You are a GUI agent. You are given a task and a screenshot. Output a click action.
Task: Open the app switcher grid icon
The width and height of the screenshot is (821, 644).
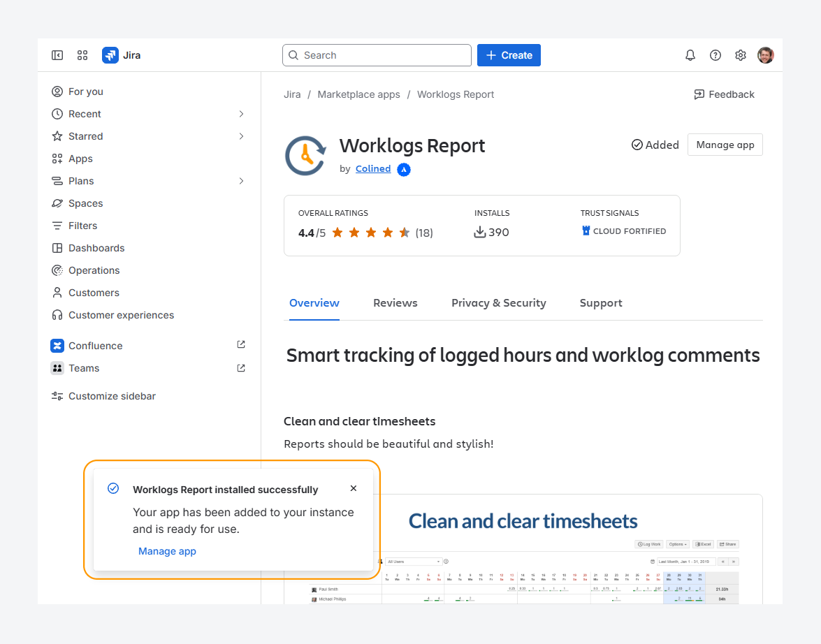pyautogui.click(x=82, y=55)
